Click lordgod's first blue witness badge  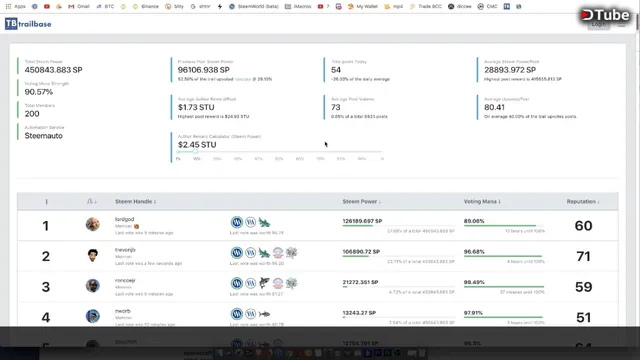[x=237, y=222]
